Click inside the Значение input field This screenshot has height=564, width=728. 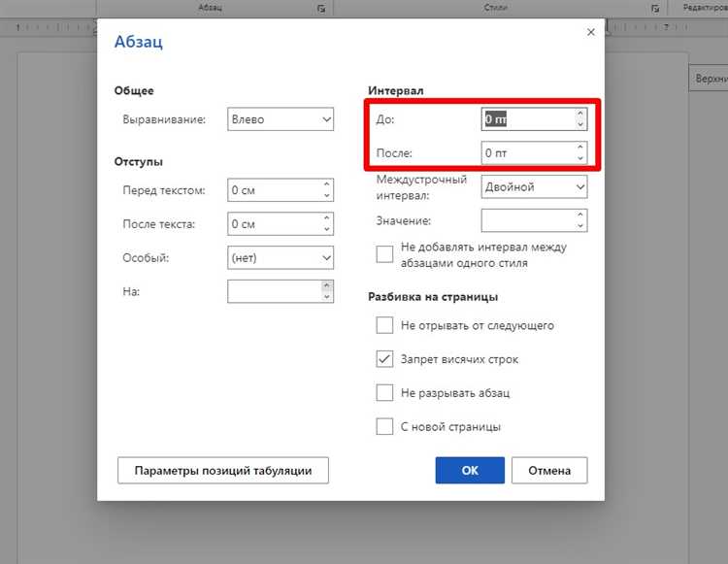(x=528, y=220)
